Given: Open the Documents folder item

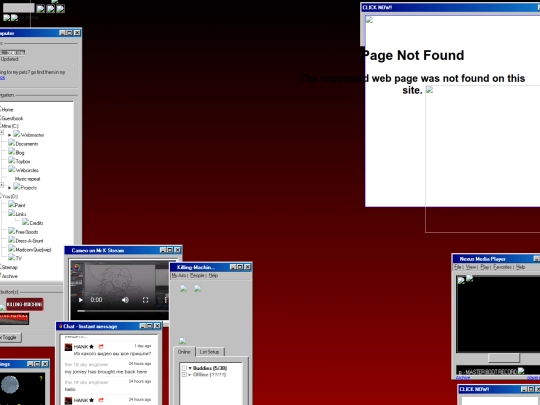Looking at the screenshot, I should pos(23,144).
